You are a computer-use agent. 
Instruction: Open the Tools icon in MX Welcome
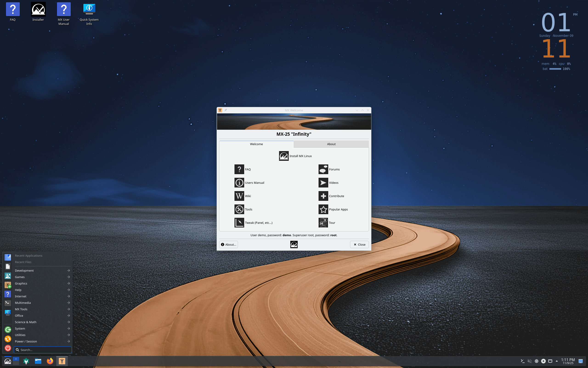point(239,209)
